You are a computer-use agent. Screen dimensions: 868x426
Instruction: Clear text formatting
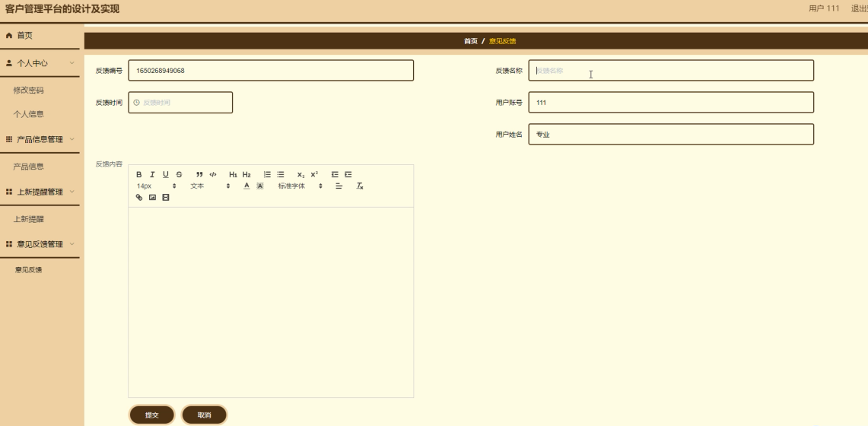tap(360, 186)
